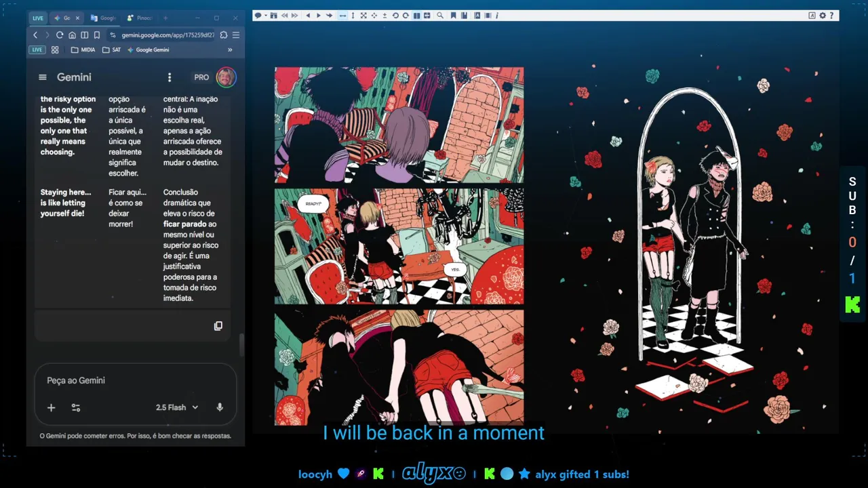
Task: Toggle fit-to-height mode in viewer
Action: click(x=353, y=16)
